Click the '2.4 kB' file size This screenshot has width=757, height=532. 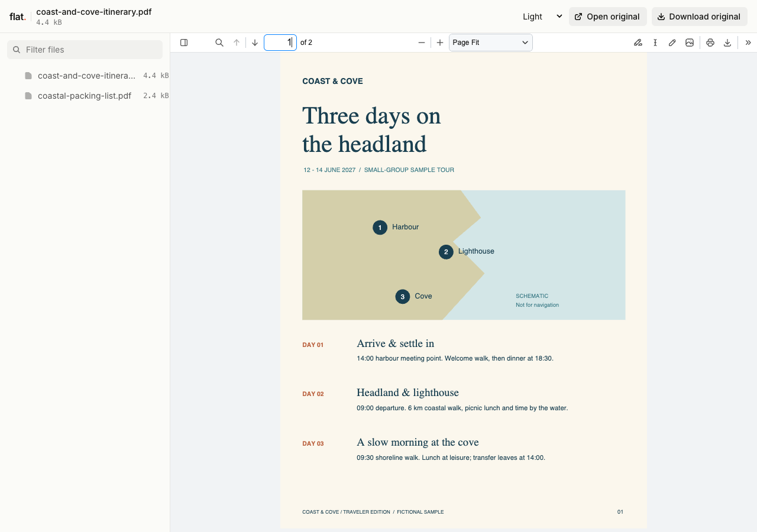pyautogui.click(x=156, y=96)
